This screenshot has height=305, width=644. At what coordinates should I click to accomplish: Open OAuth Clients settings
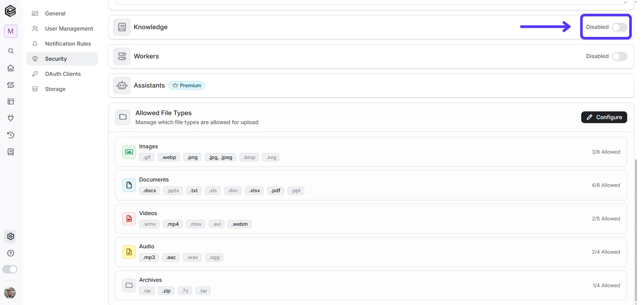(62, 74)
